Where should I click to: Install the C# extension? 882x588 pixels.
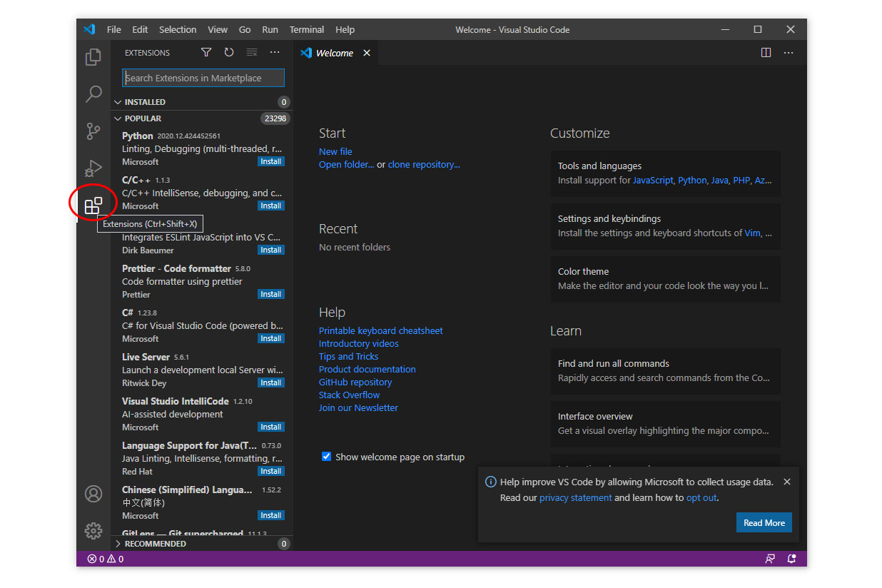(x=271, y=339)
